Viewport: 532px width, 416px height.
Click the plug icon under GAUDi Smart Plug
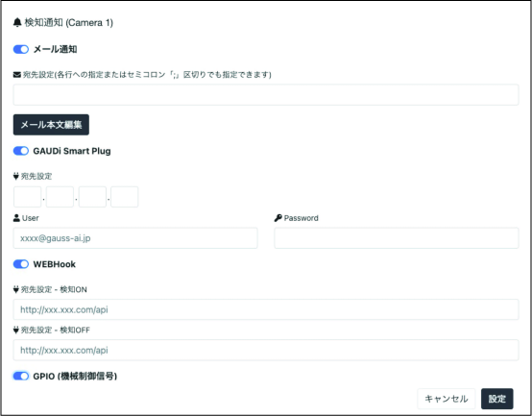click(x=16, y=176)
